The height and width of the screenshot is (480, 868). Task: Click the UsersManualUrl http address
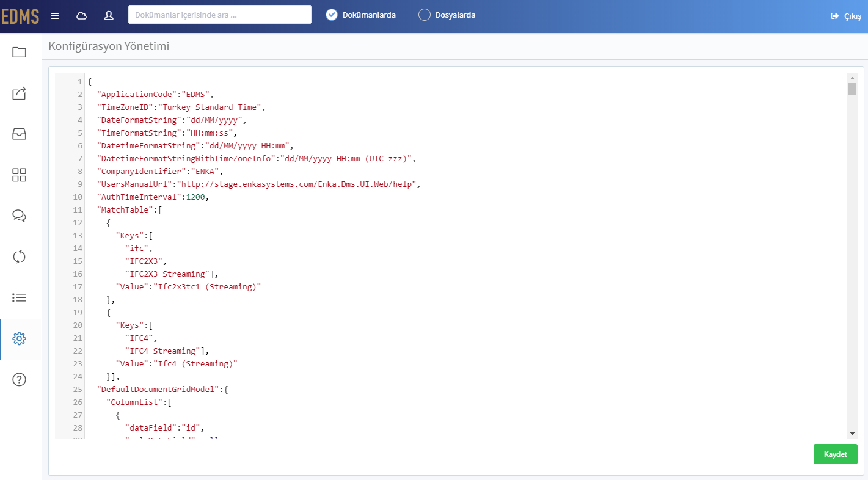297,184
